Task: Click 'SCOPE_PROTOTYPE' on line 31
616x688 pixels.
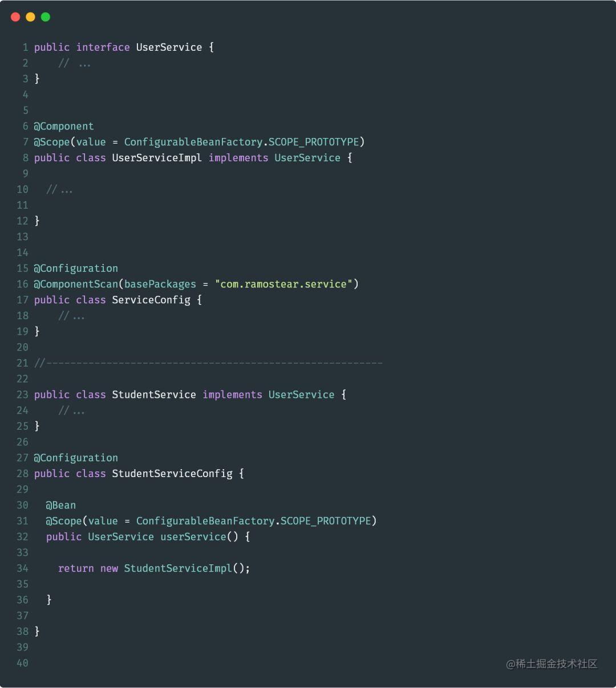Action: coord(326,521)
